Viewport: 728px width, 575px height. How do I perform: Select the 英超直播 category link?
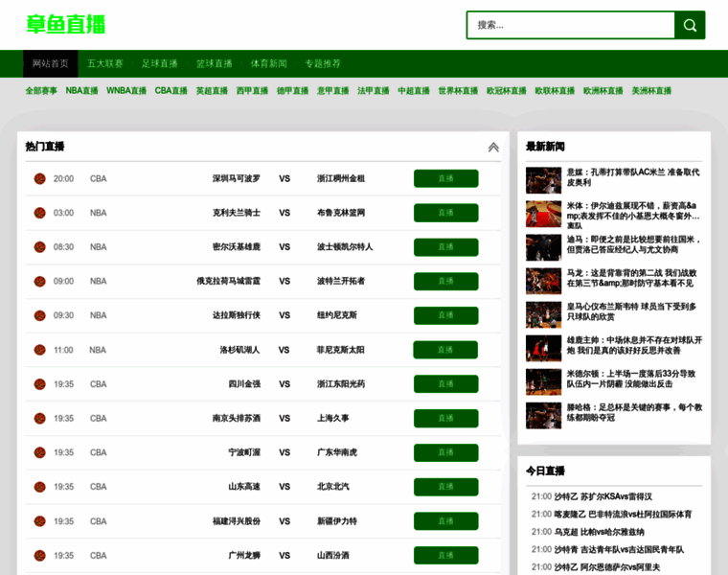pyautogui.click(x=212, y=91)
